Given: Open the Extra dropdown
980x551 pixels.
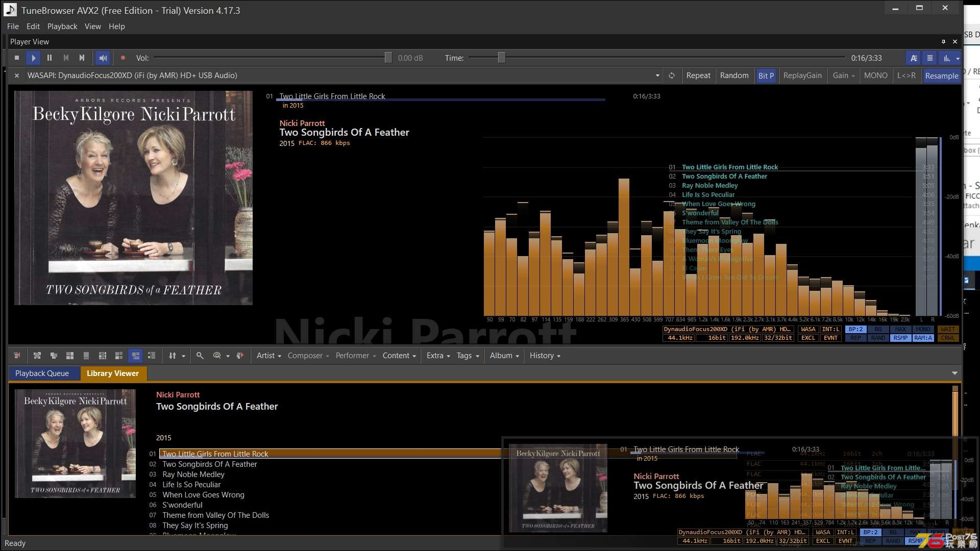Looking at the screenshot, I should click(438, 356).
